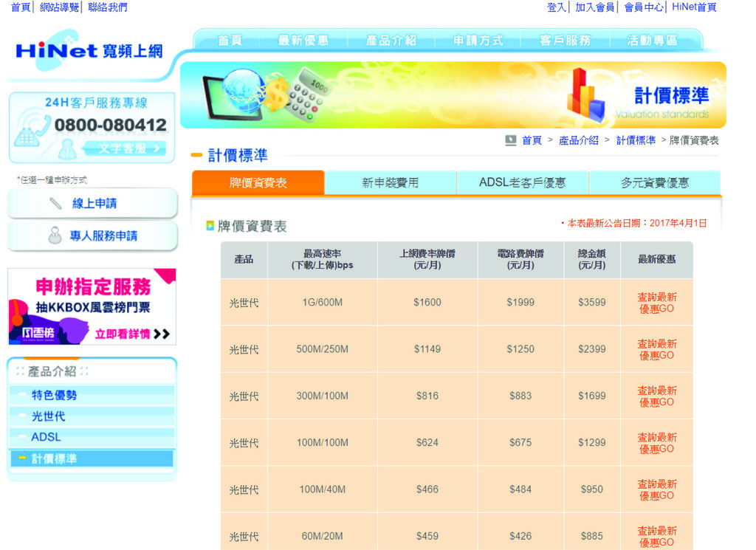The image size is (756, 550).
Task: Click the bar chart icon in banner
Action: tap(585, 94)
